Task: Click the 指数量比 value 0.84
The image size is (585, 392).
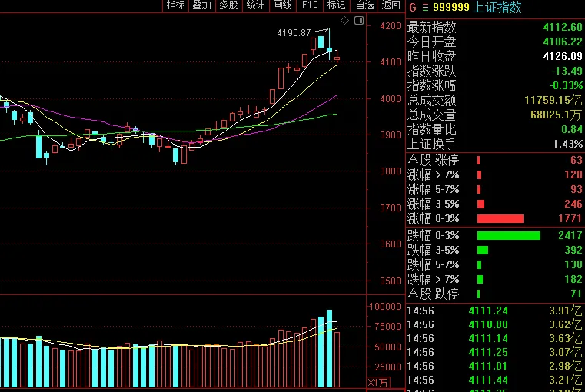Action: (572, 129)
